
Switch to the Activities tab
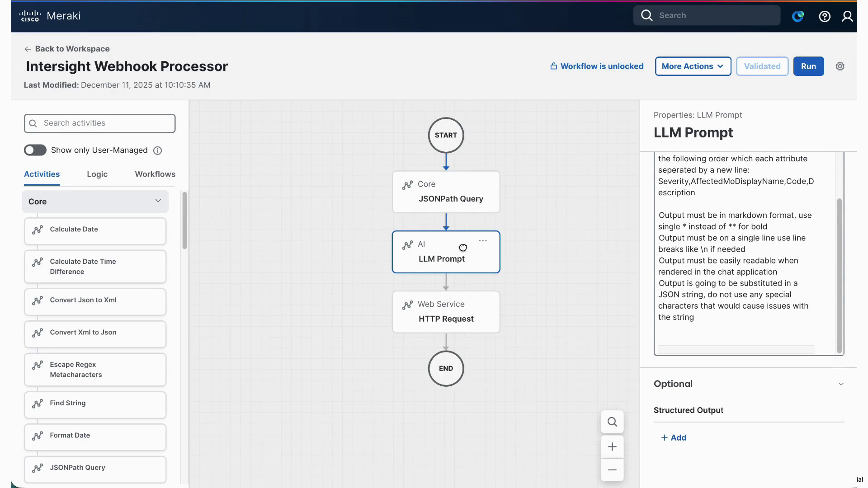point(42,174)
